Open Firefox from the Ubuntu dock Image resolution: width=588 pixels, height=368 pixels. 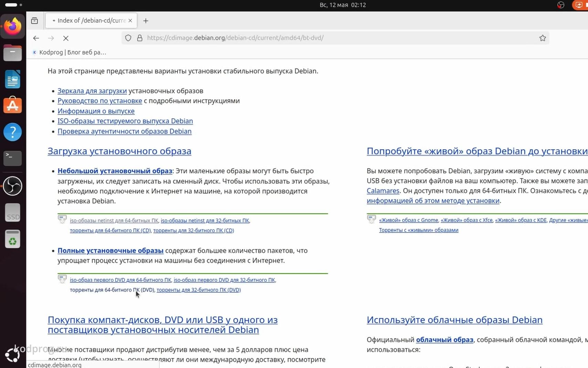13,26
